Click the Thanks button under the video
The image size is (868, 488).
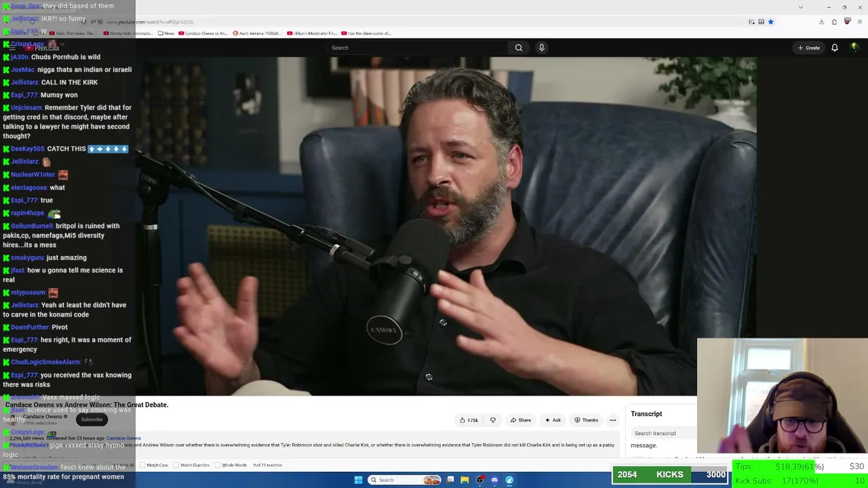(587, 420)
